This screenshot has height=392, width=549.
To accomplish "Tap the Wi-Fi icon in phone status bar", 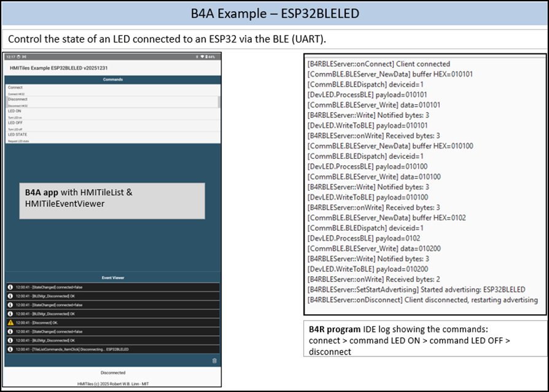I will pos(202,56).
